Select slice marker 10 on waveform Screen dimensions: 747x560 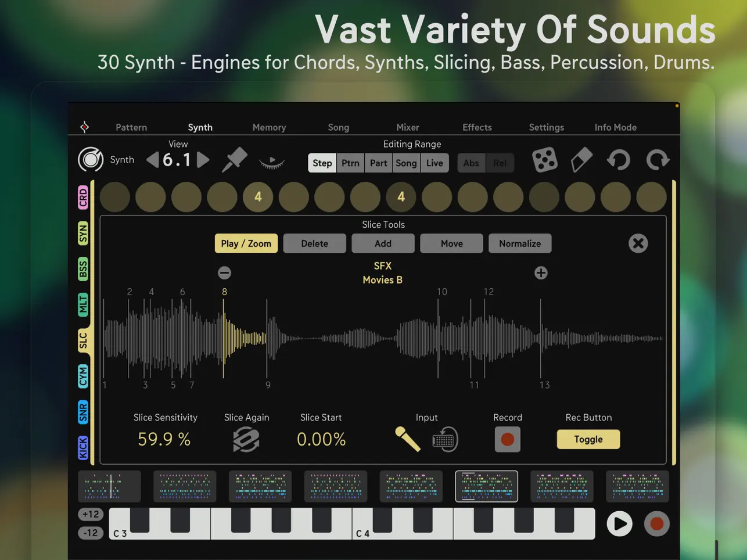pyautogui.click(x=442, y=292)
